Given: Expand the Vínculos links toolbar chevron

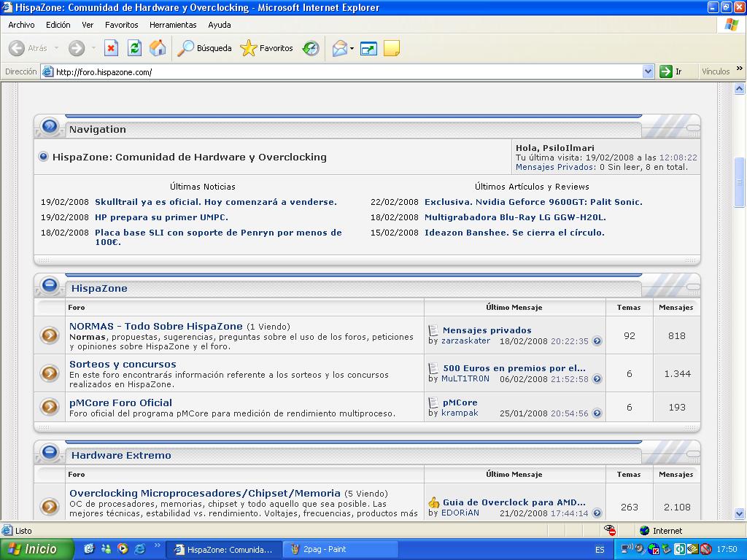Looking at the screenshot, I should click(x=739, y=70).
